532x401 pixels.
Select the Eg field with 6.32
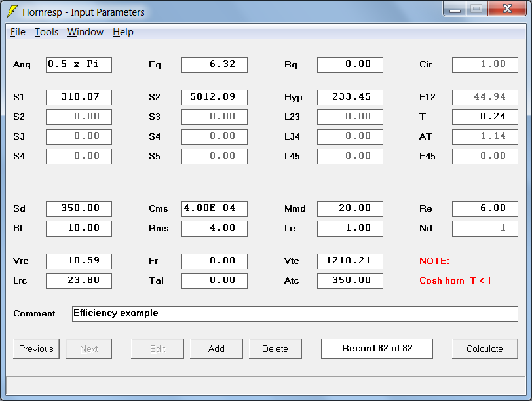[x=214, y=65]
